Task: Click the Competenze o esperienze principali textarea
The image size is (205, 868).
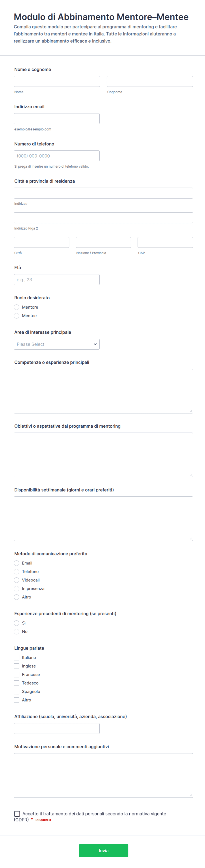Action: pos(103,391)
